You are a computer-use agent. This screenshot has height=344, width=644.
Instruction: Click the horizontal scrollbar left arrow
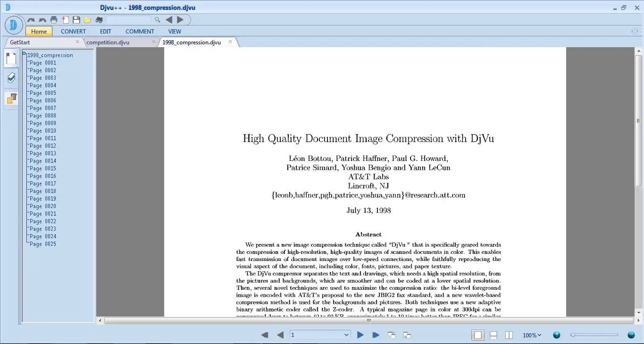tap(100, 320)
